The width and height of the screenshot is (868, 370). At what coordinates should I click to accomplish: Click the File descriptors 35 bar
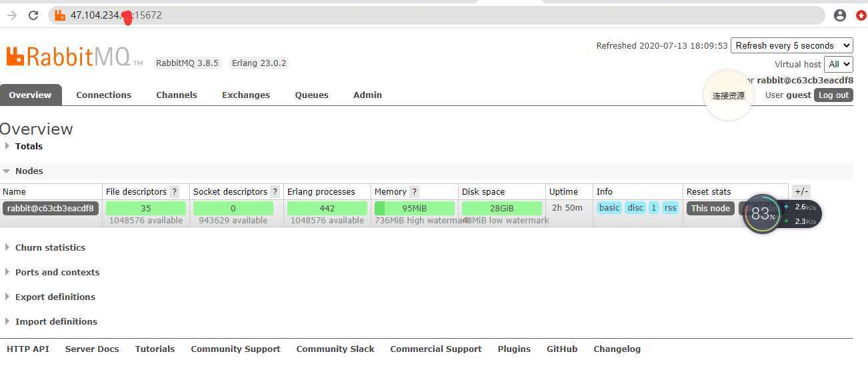(146, 208)
